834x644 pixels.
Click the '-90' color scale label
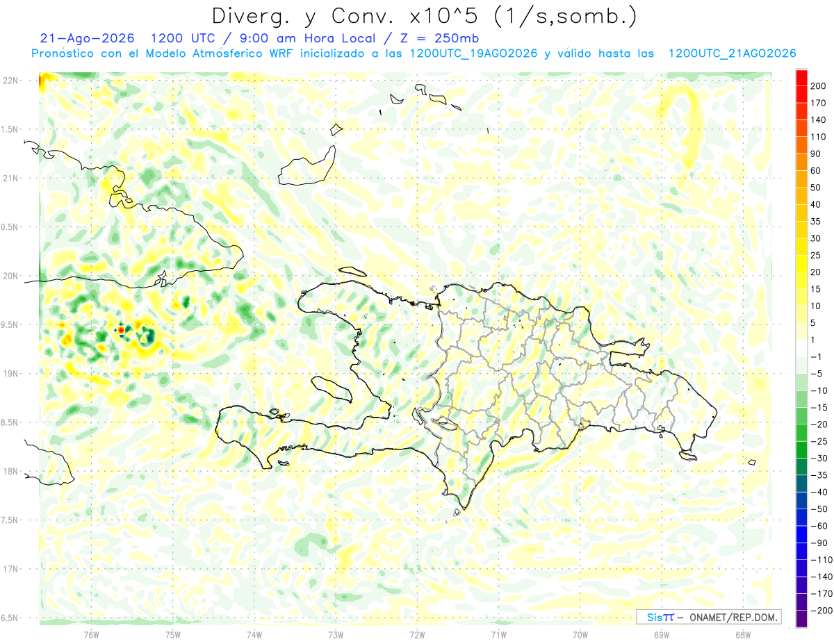click(x=819, y=543)
